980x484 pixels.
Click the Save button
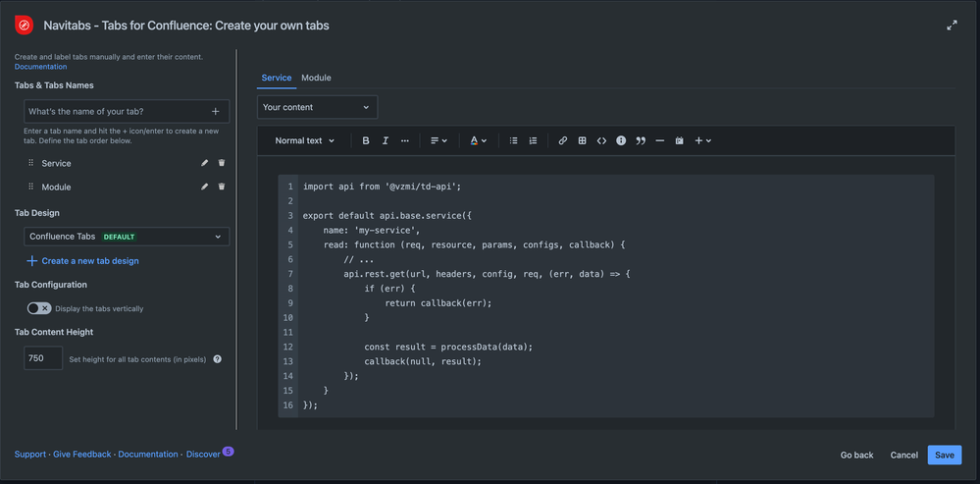click(x=945, y=455)
